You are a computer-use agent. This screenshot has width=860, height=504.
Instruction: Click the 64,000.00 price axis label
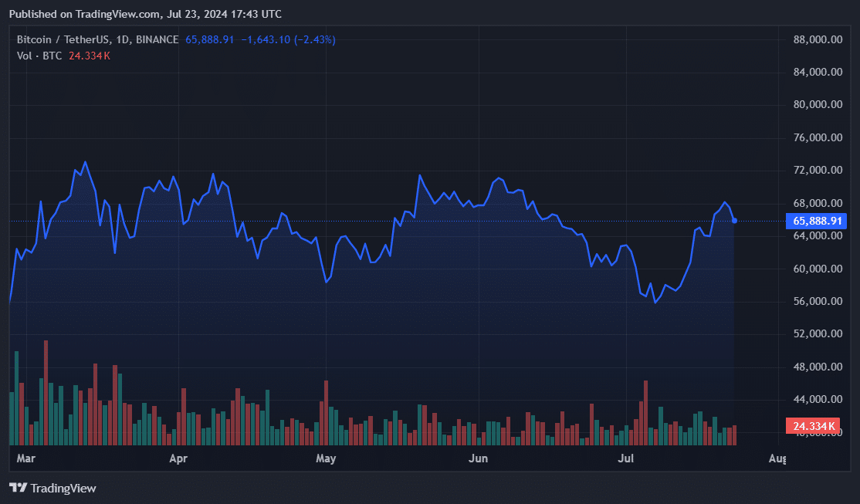pos(818,236)
